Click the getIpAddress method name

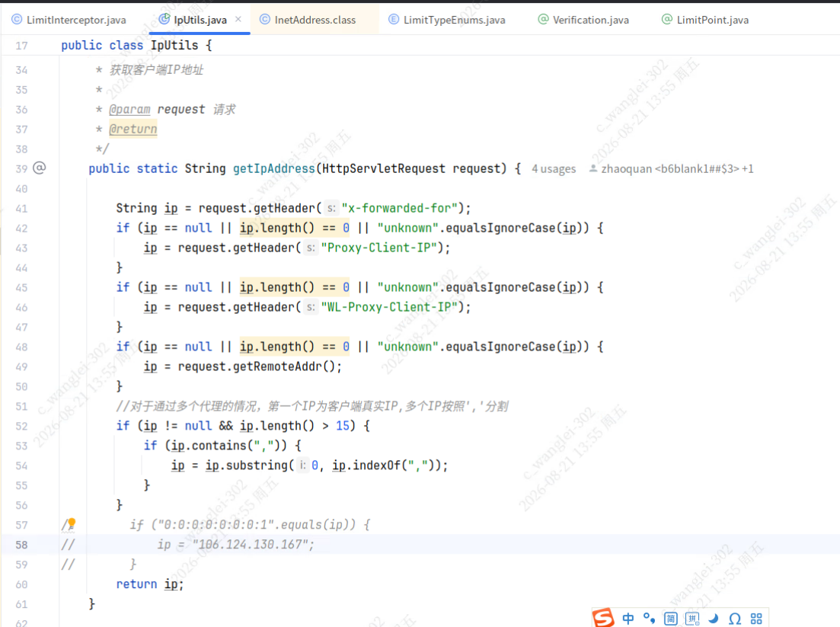[x=273, y=169]
